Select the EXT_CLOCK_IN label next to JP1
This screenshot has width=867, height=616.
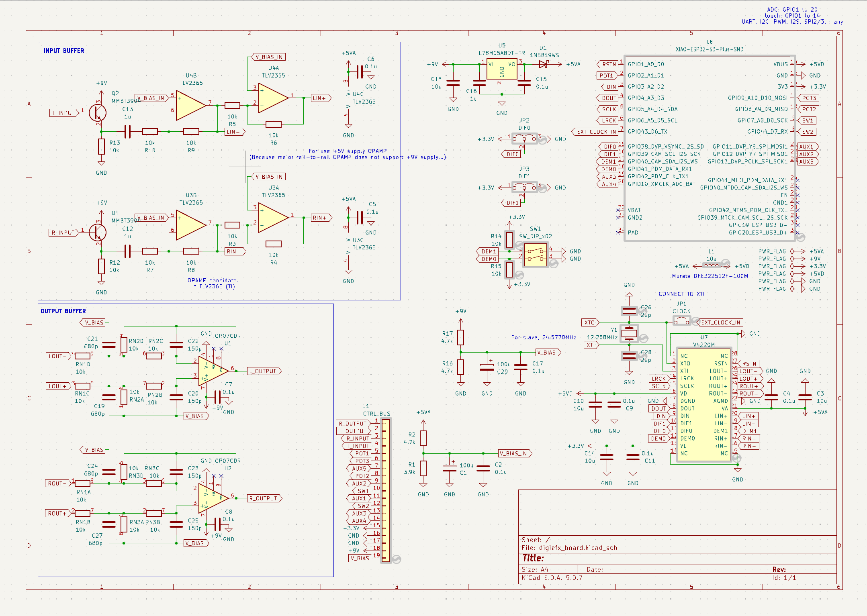721,322
